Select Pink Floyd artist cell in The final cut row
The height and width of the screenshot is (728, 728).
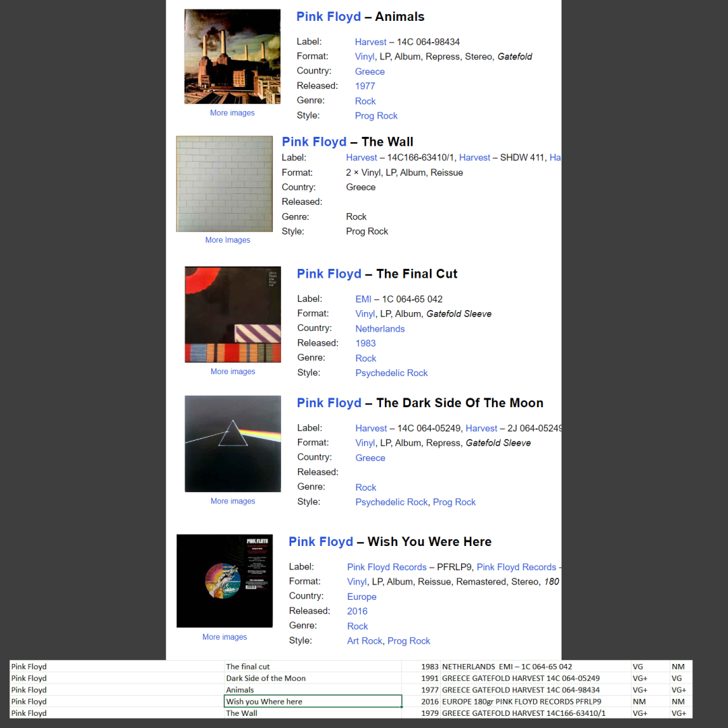click(117, 666)
